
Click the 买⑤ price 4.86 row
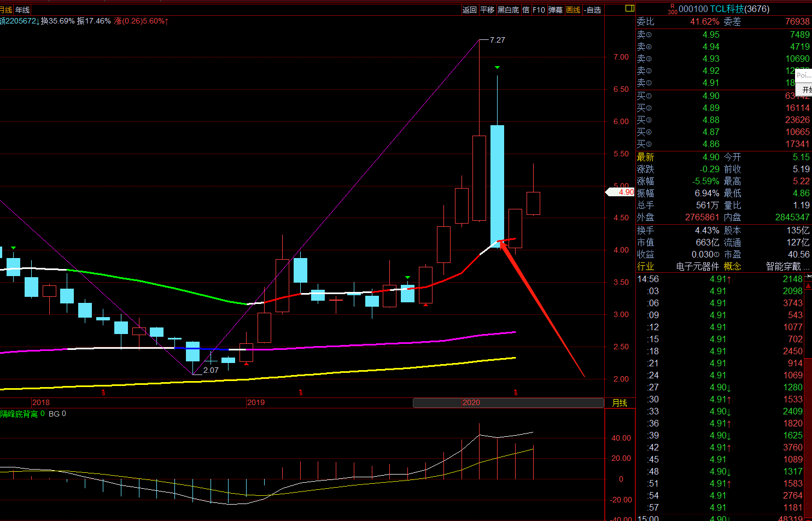[x=723, y=144]
